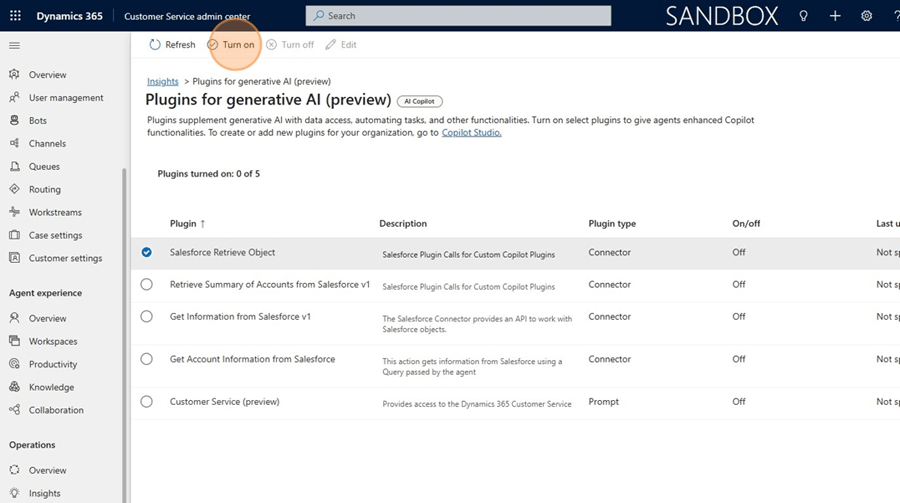Open Bots in the sidebar
900x503 pixels.
point(38,121)
